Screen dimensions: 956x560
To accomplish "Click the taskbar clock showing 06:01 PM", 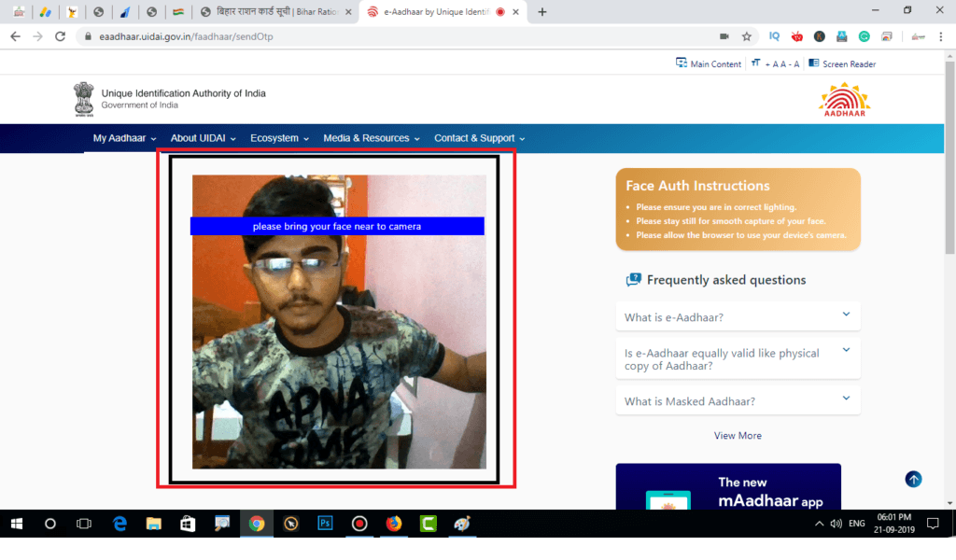I will click(x=893, y=524).
